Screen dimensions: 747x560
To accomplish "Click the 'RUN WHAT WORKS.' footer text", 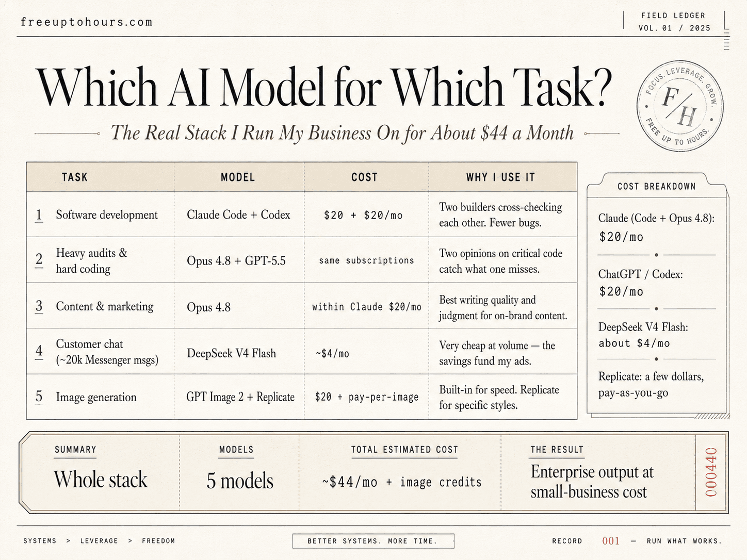I will point(684,541).
